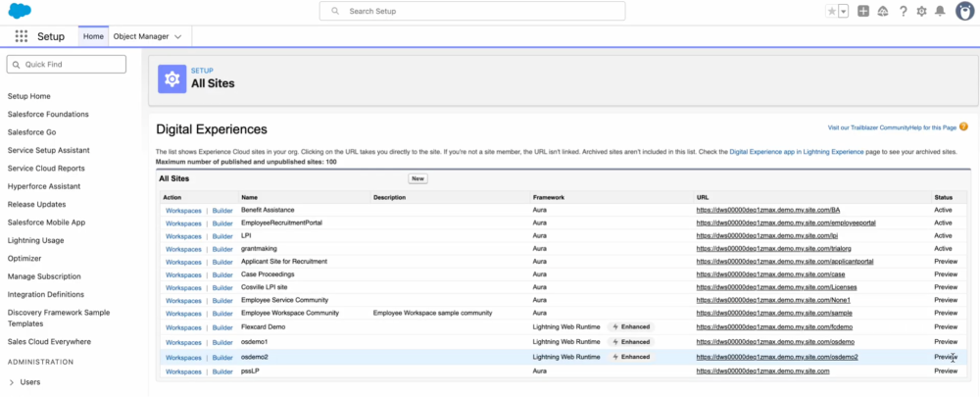The height and width of the screenshot is (397, 980).
Task: Click the New site button
Action: pos(417,178)
